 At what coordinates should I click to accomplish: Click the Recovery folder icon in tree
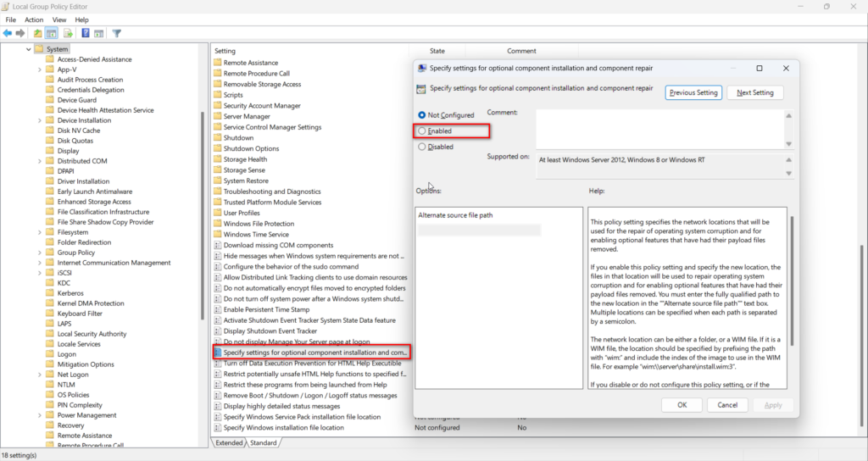[x=50, y=425]
